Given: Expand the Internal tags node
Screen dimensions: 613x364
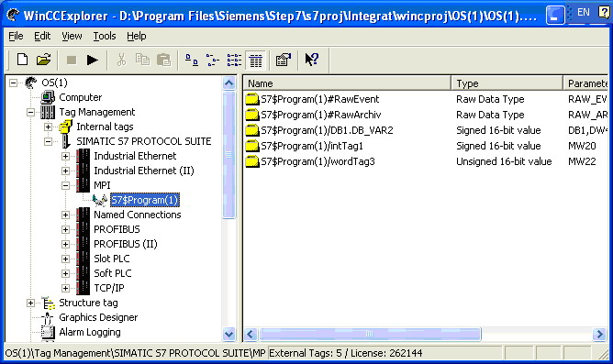Looking at the screenshot, I should tap(48, 127).
